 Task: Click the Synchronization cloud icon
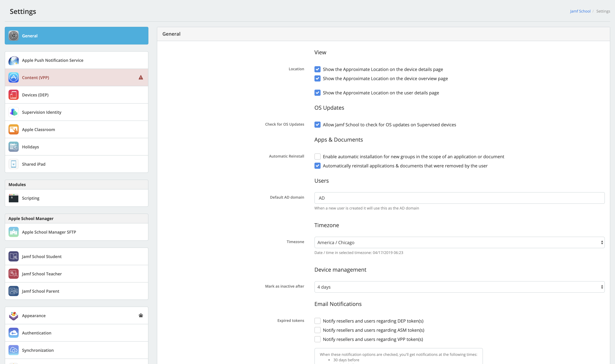(x=13, y=350)
